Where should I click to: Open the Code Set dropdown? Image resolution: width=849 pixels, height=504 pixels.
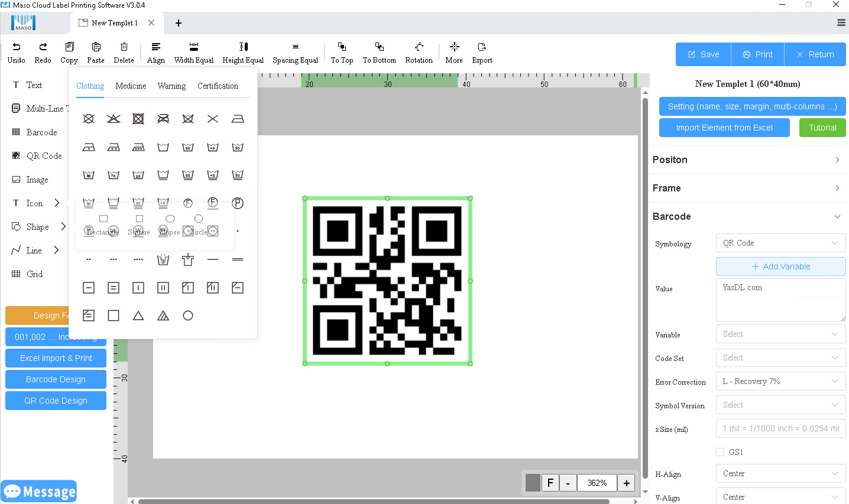[780, 357]
